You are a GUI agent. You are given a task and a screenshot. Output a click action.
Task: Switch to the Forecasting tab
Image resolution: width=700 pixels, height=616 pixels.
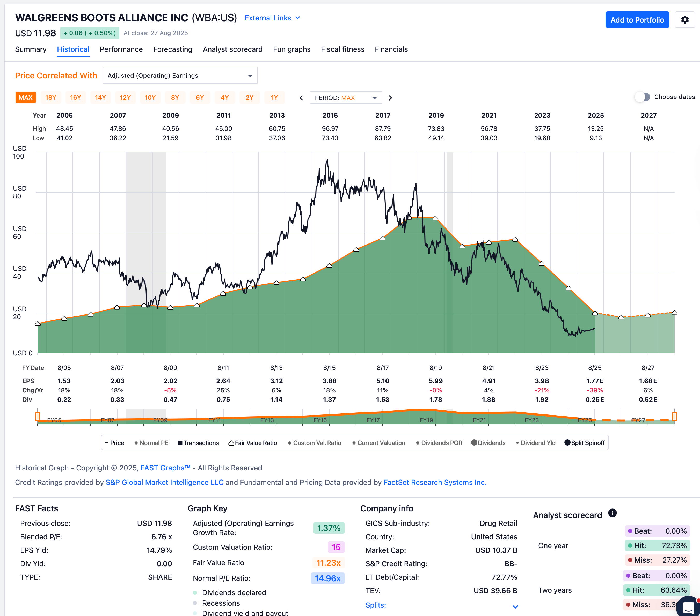coord(173,49)
